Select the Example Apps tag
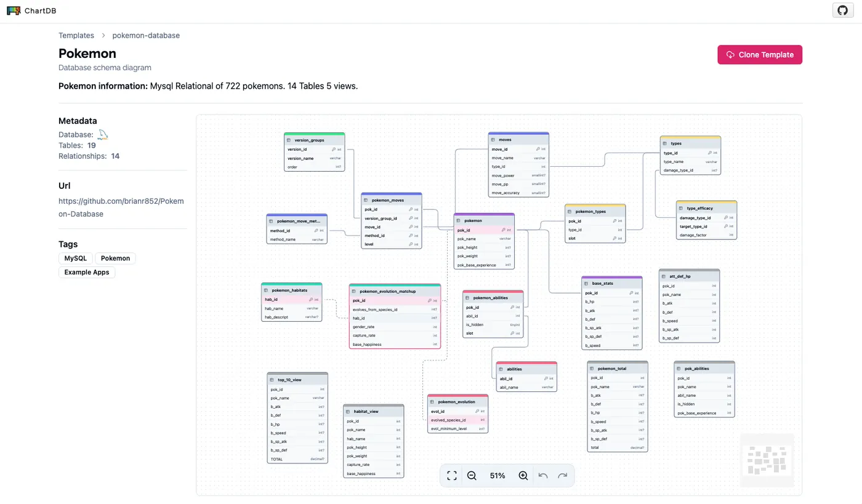 tap(87, 272)
